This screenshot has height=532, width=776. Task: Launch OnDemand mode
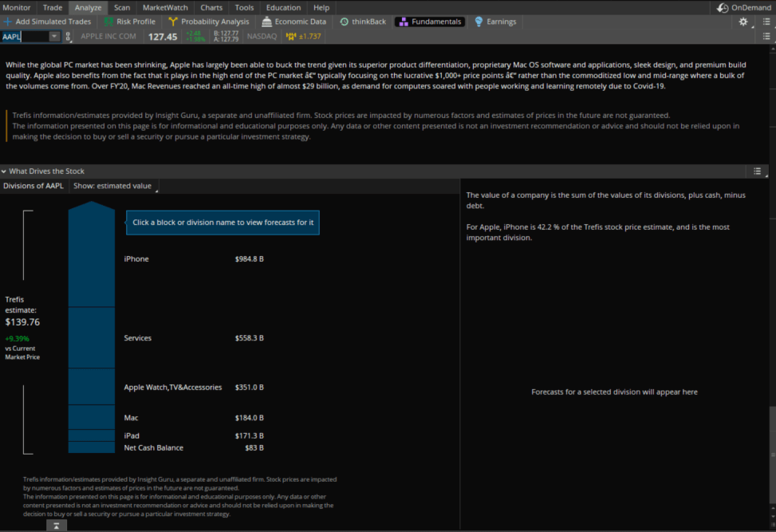[744, 7]
